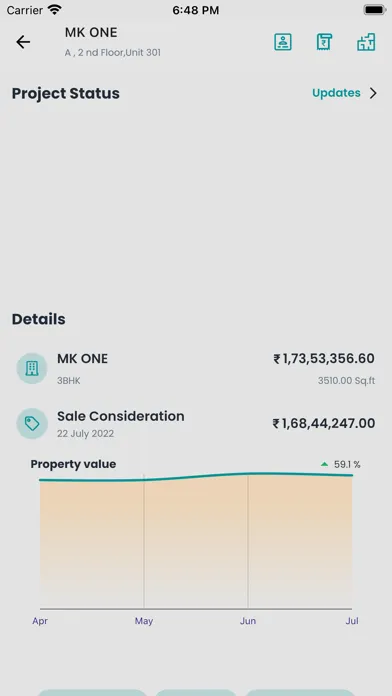Open the Updates link
The height and width of the screenshot is (696, 392).
(x=336, y=93)
